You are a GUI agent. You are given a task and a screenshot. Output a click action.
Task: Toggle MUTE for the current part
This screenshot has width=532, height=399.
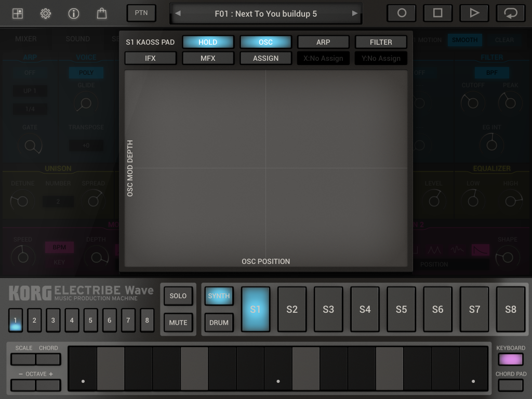tap(178, 322)
